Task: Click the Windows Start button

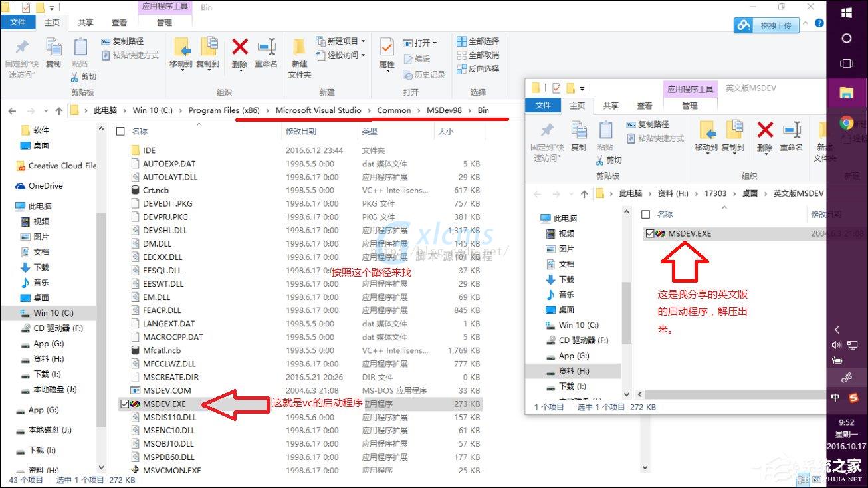Action: point(847,13)
